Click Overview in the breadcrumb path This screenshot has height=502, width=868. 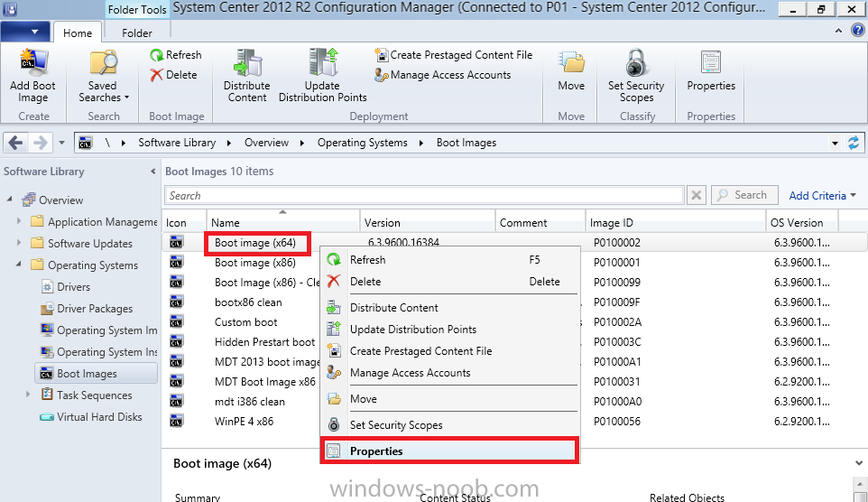coord(267,143)
